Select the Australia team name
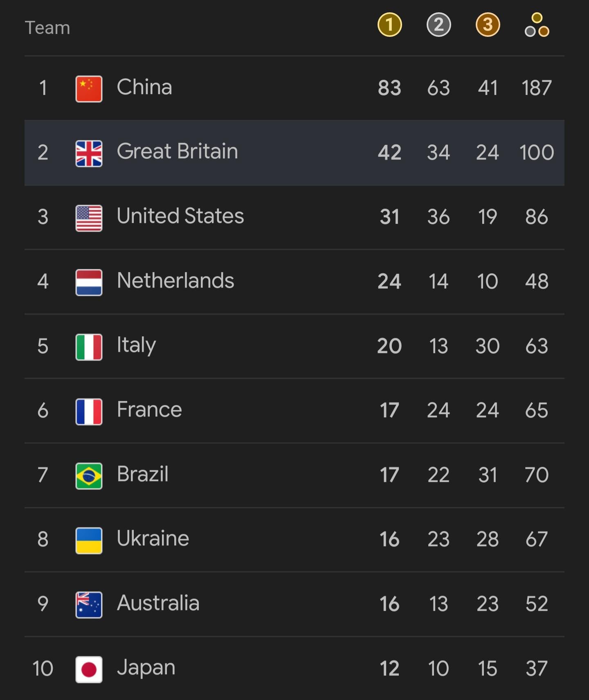 click(x=158, y=603)
